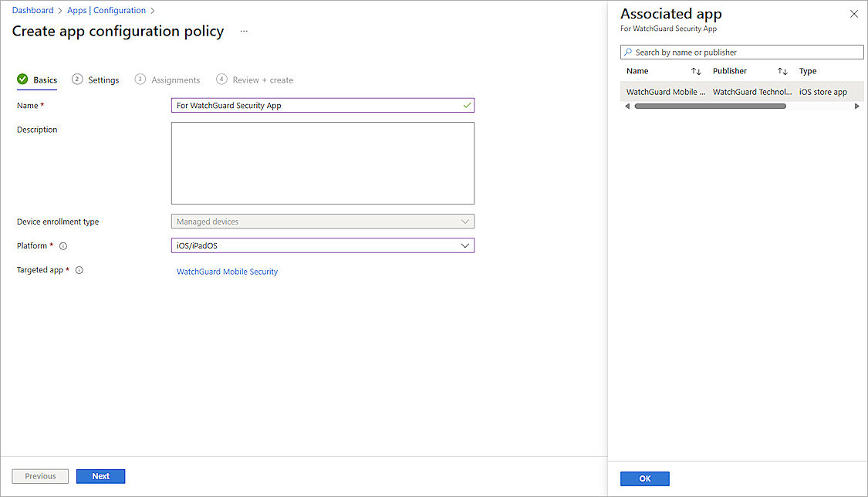This screenshot has width=868, height=497.
Task: Go to the Review + create step
Action: tap(255, 79)
